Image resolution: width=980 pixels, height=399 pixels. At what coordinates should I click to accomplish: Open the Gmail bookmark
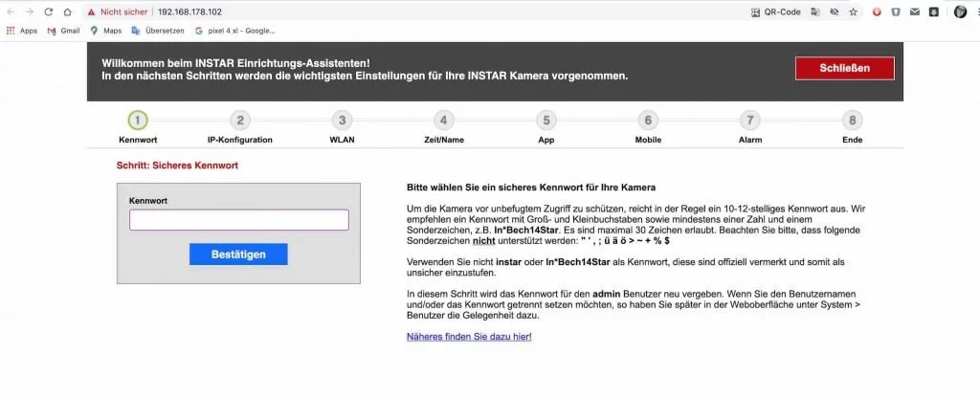63,31
